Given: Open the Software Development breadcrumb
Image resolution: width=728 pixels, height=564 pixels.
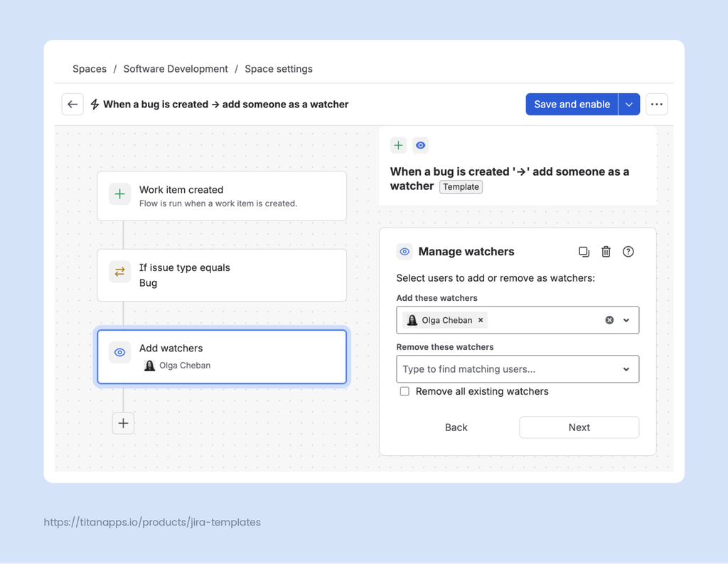Looking at the screenshot, I should coord(176,69).
